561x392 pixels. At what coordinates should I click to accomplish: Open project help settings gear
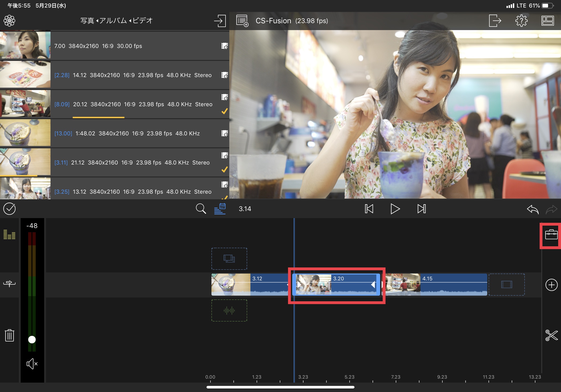521,21
